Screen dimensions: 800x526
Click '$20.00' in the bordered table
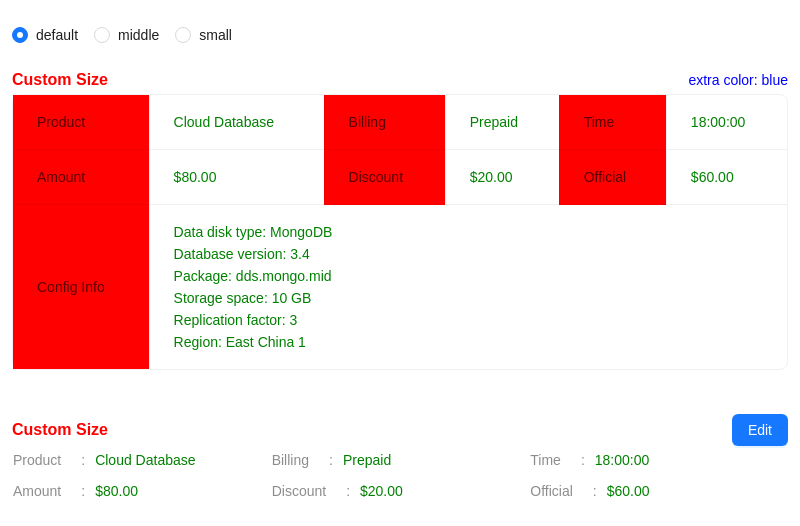point(491,178)
